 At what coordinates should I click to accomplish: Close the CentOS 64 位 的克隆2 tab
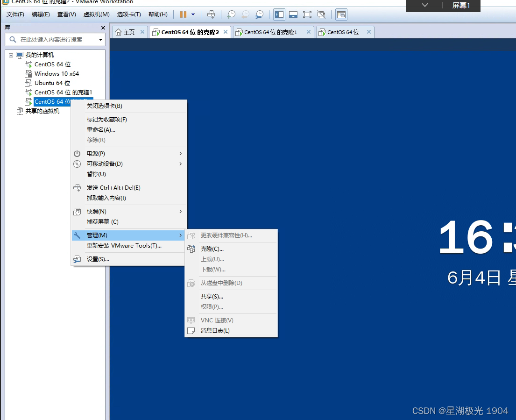pyautogui.click(x=226, y=32)
